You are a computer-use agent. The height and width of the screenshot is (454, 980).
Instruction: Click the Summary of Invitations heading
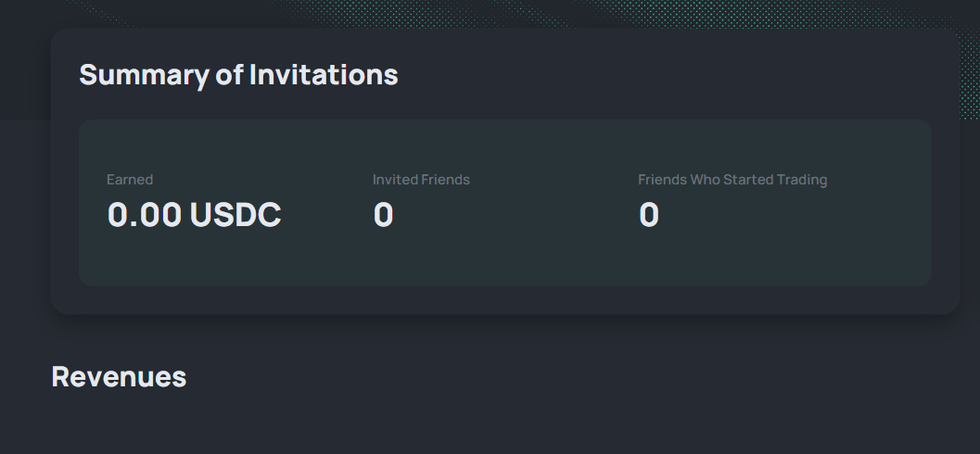(238, 75)
